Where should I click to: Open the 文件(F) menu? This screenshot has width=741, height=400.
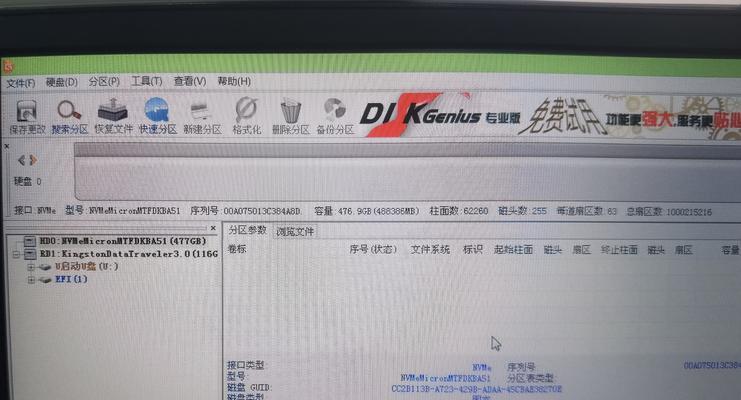[x=20, y=83]
